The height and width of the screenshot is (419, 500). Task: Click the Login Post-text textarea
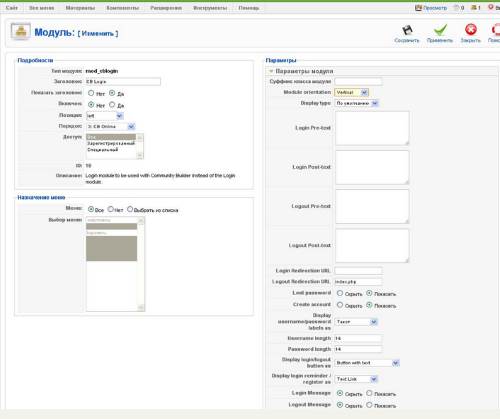point(372,167)
